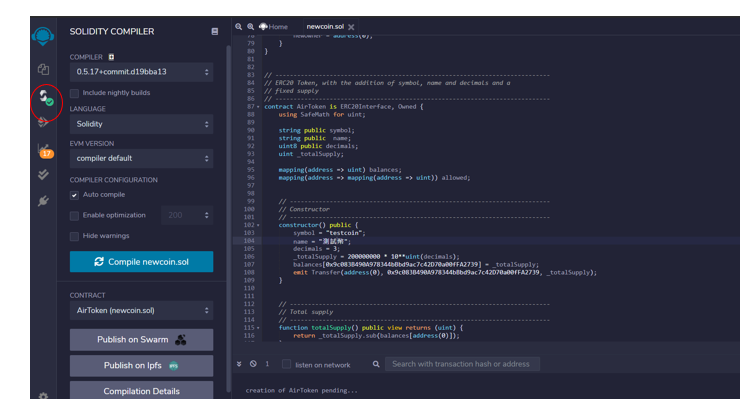Screen dimensions: 753x412
Task: Click the optimization runs stepper showing 200
Action: pyautogui.click(x=187, y=215)
